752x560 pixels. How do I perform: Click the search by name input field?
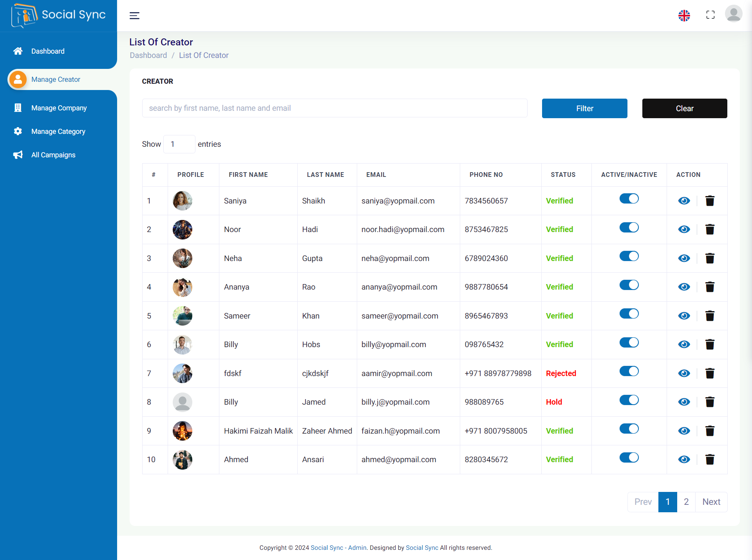334,108
